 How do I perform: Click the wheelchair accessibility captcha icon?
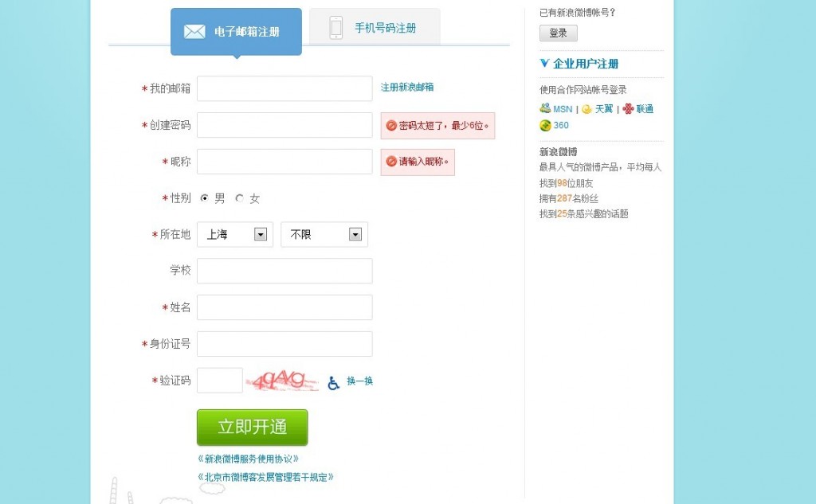[334, 383]
